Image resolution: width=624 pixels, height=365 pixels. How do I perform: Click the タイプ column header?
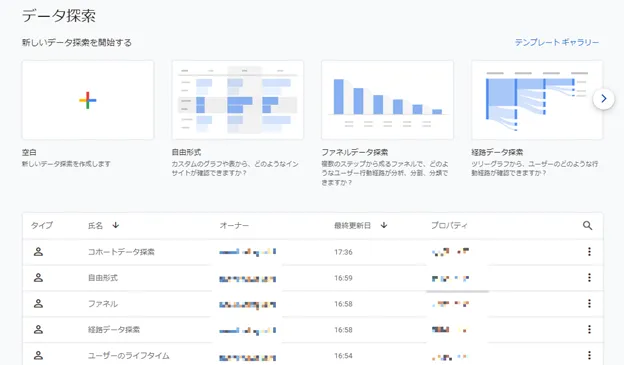42,225
